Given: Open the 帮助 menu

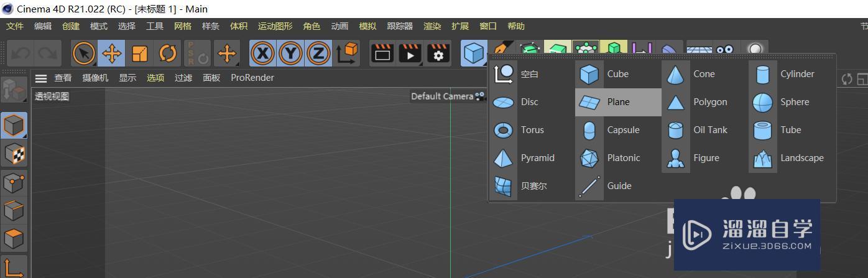Looking at the screenshot, I should coord(516,26).
